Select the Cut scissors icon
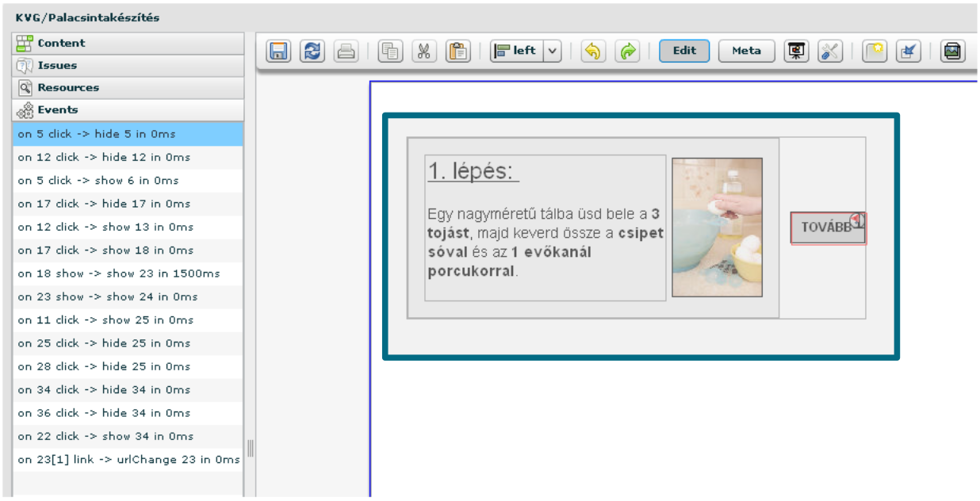 point(424,52)
